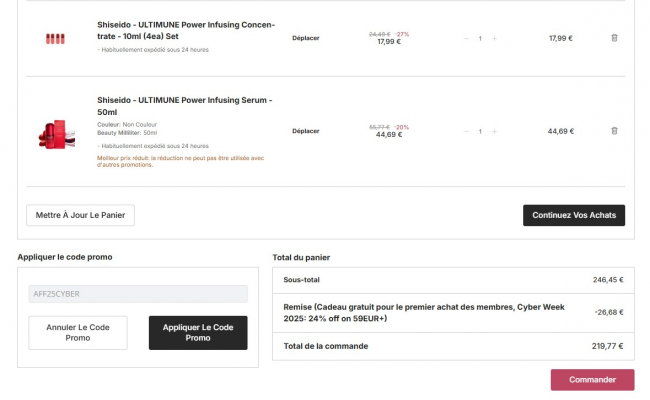Click Déplacer for the Serum 50ml
This screenshot has width=650, height=400.
pos(305,131)
